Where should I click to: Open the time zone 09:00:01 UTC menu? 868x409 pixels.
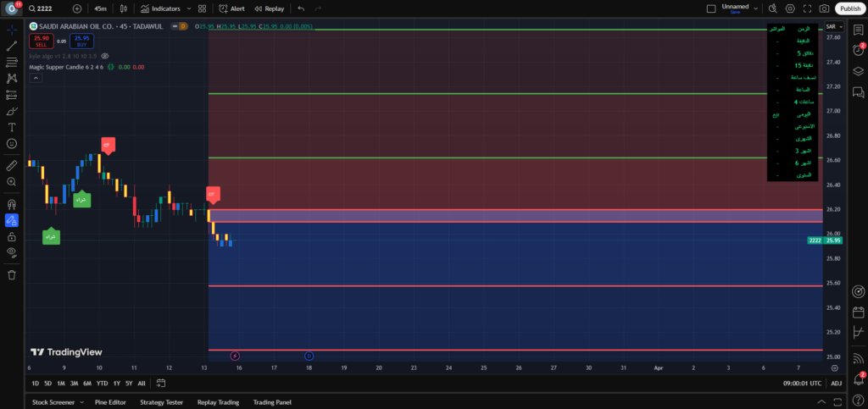(804, 383)
